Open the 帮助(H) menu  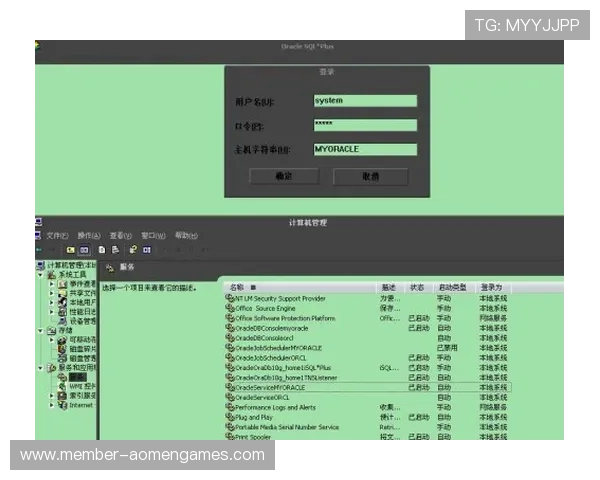(186, 235)
